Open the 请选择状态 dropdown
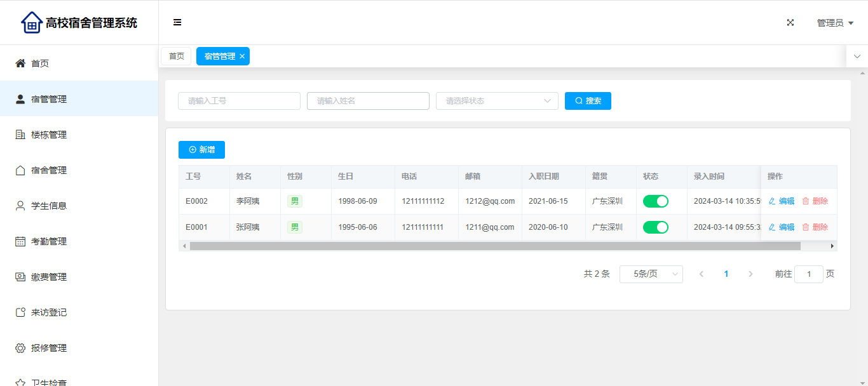Screen dimensions: 868x386 tap(497, 101)
